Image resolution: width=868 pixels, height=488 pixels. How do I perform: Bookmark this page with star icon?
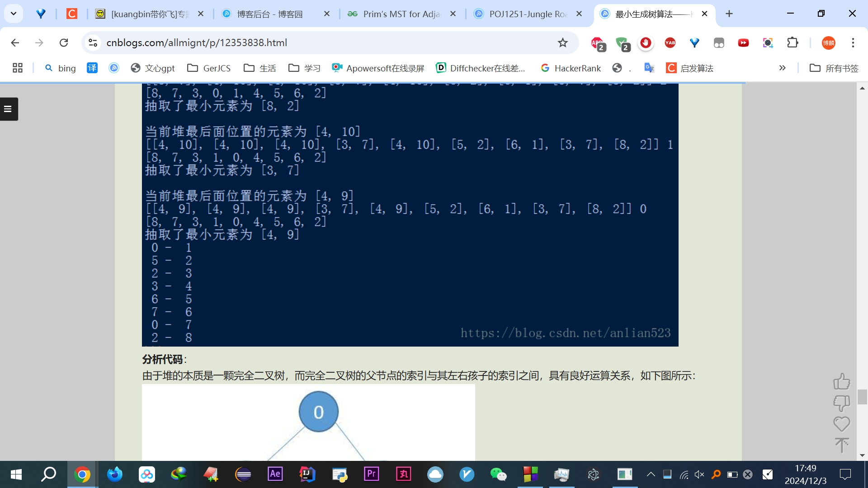tap(562, 42)
